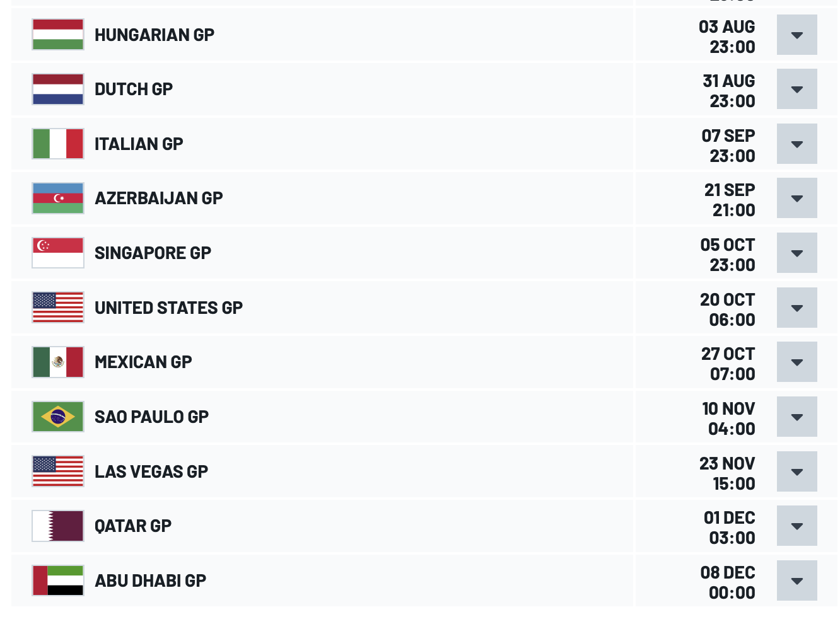Show Las Vegas GP details with arrow
The image size is (840, 629).
[x=797, y=471]
